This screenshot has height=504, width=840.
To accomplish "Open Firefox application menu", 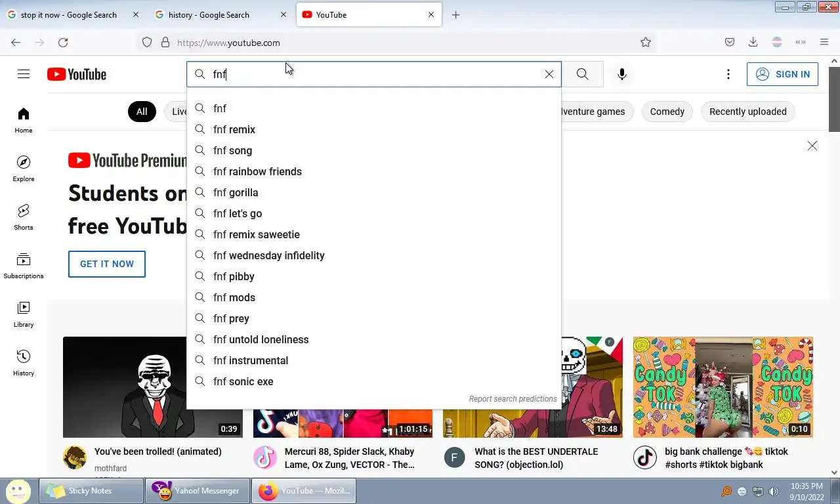I will 824,42.
